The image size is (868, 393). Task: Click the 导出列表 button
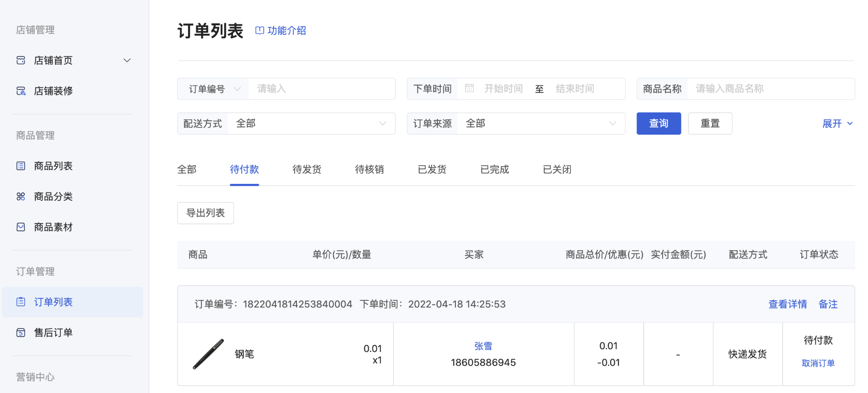tap(205, 213)
